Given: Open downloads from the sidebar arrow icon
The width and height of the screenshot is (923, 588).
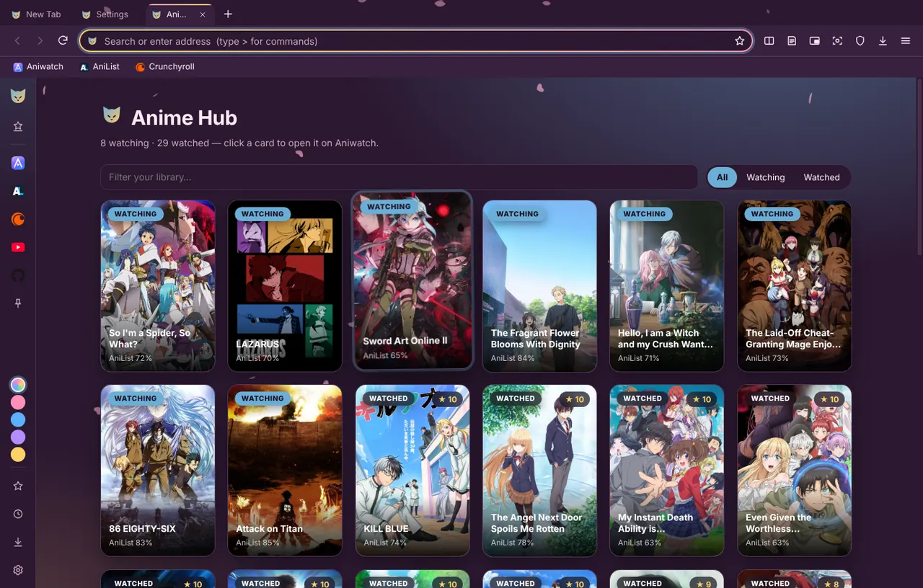Looking at the screenshot, I should (18, 542).
